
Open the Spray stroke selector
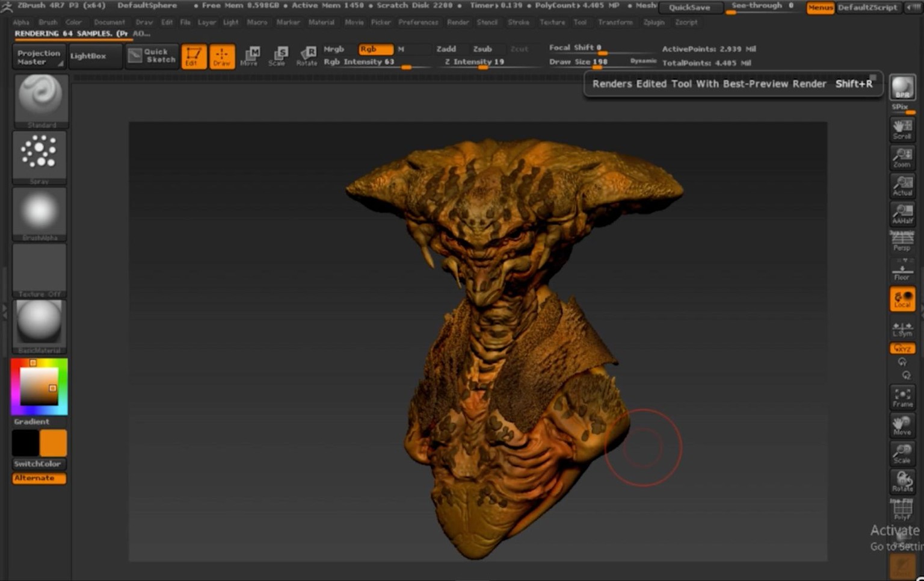click(x=40, y=158)
